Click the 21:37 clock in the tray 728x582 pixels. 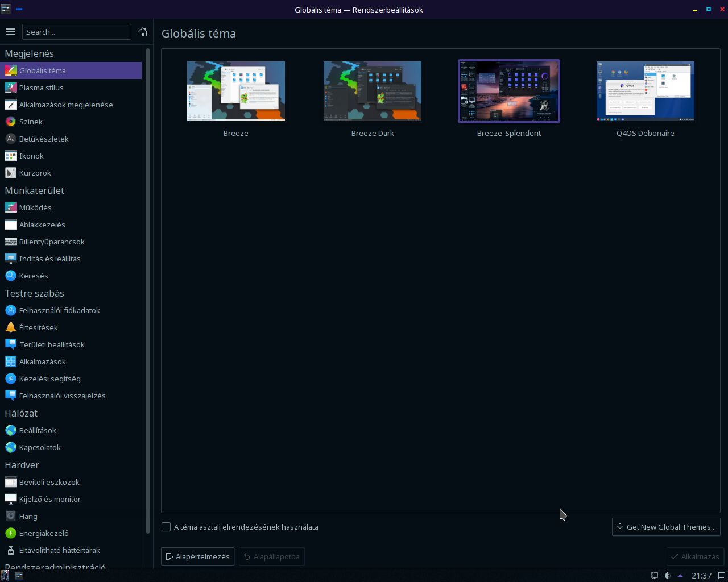[702, 576]
